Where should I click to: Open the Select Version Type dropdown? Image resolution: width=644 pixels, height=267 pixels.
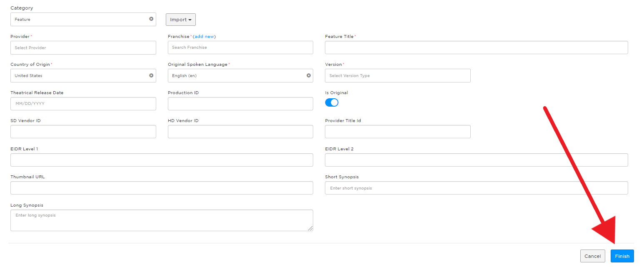click(397, 75)
